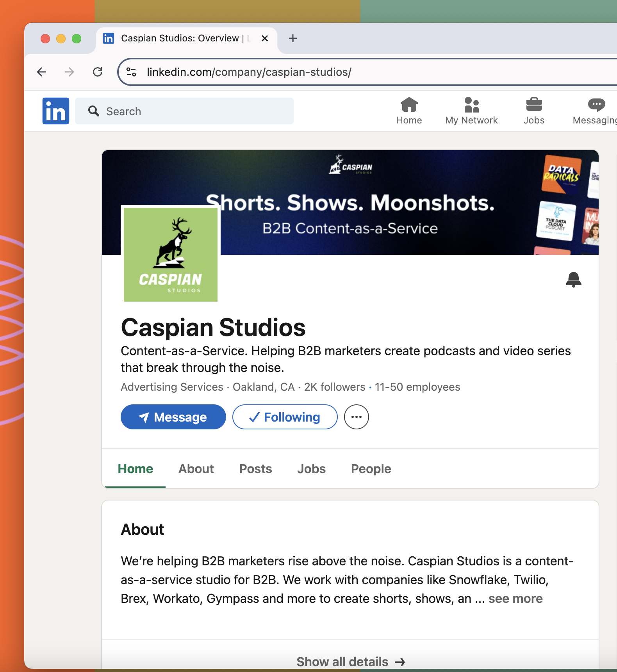The width and height of the screenshot is (617, 672).
Task: Switch to the About tab
Action: click(x=196, y=469)
